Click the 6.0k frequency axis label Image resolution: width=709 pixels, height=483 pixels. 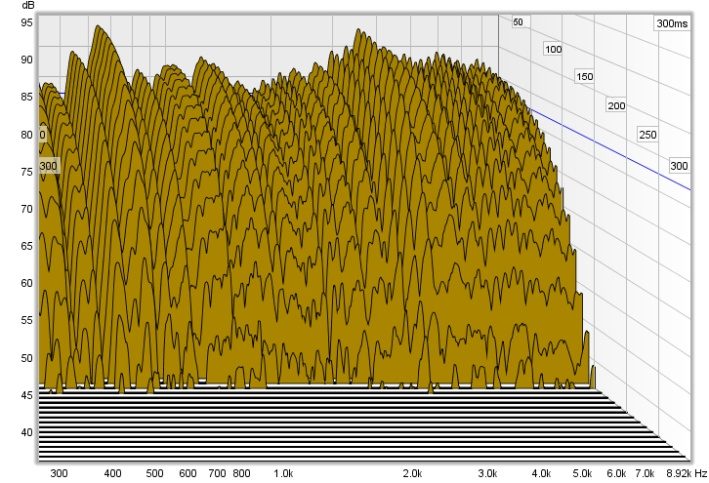(616, 474)
